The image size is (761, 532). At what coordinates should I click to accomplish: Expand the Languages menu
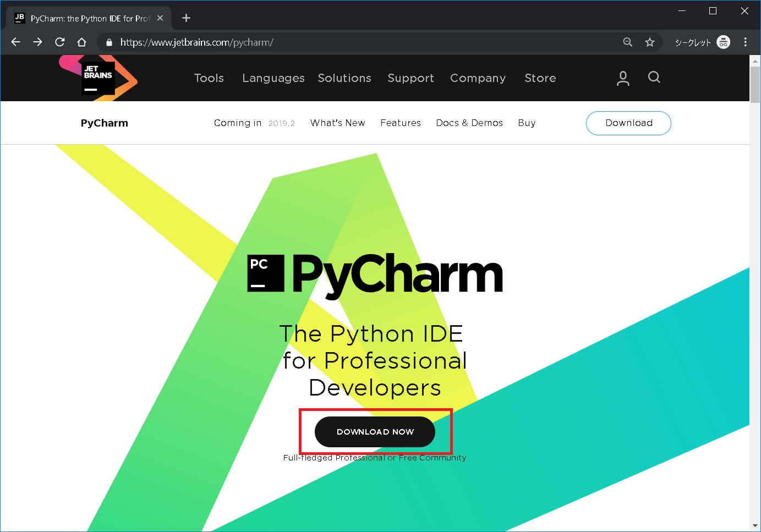(273, 78)
